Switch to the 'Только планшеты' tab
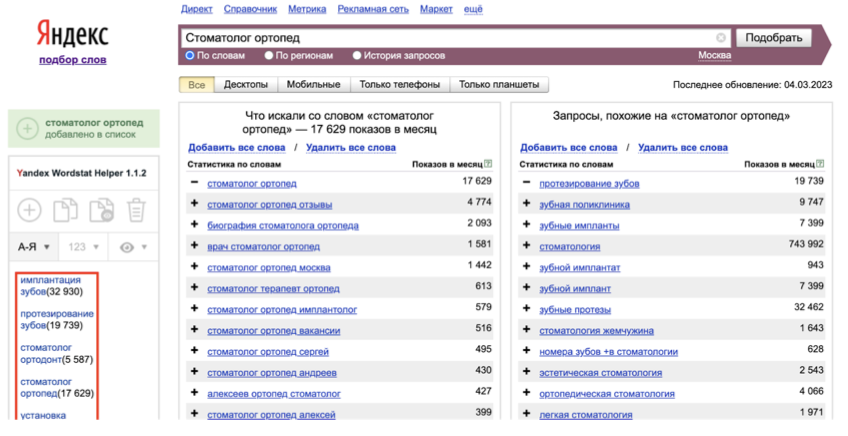The image size is (848, 436). (499, 84)
